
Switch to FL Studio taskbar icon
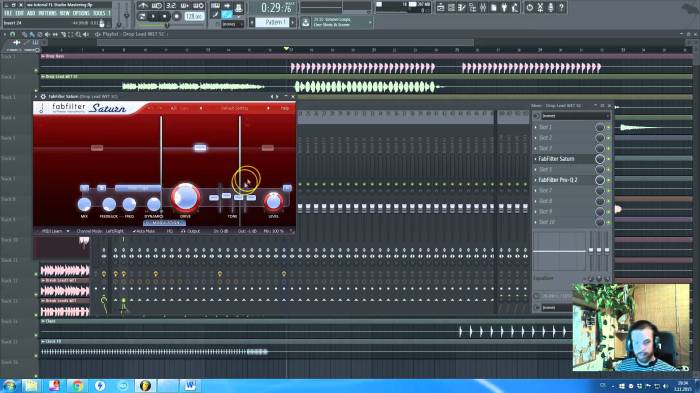click(145, 385)
